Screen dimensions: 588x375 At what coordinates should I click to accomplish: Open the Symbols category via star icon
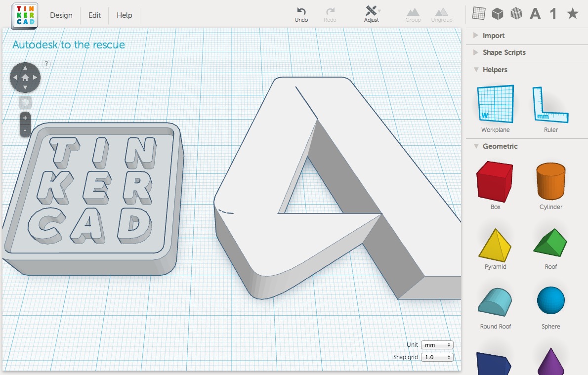tap(572, 14)
